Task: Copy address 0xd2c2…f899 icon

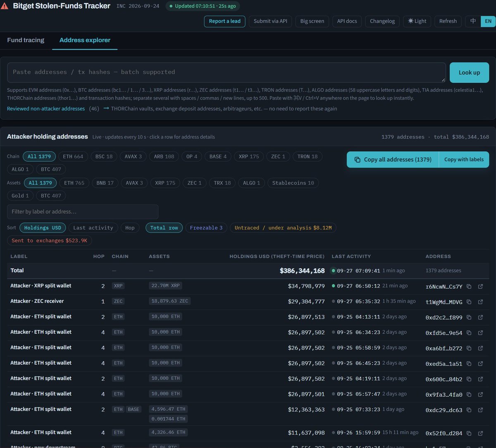Action: pyautogui.click(x=469, y=317)
